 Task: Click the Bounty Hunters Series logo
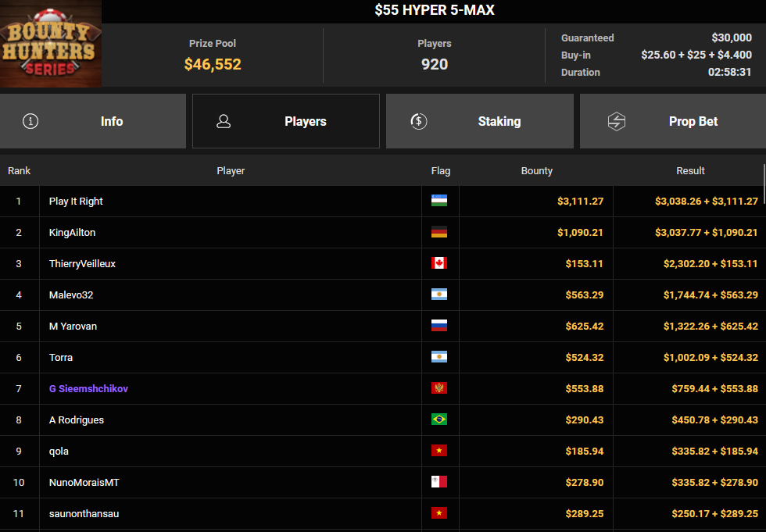pos(51,44)
